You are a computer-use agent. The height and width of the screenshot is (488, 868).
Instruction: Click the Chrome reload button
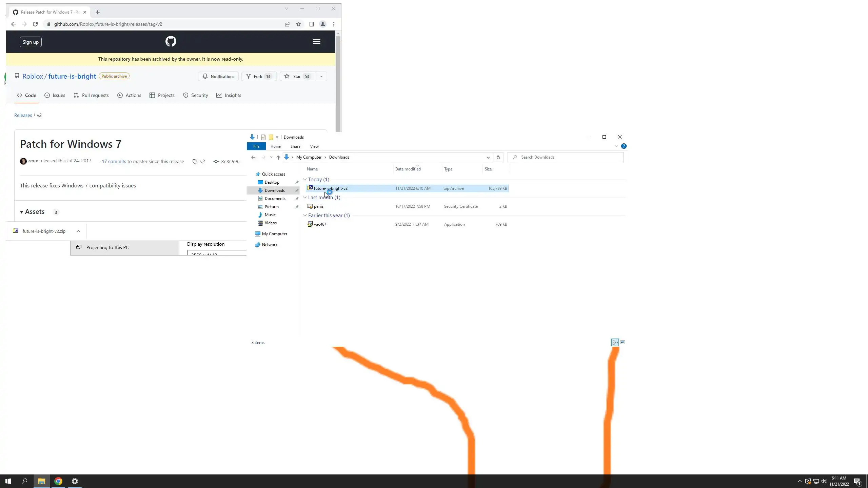pos(35,24)
